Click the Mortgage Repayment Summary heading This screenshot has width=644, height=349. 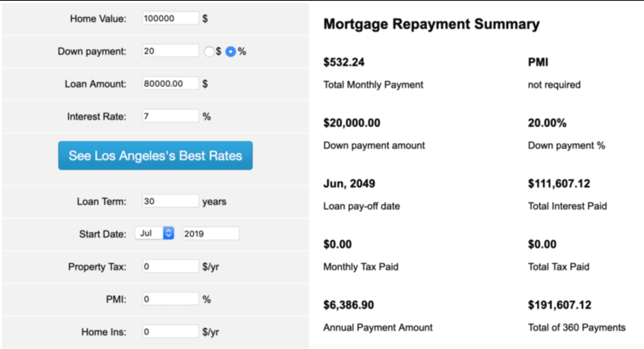pos(431,24)
